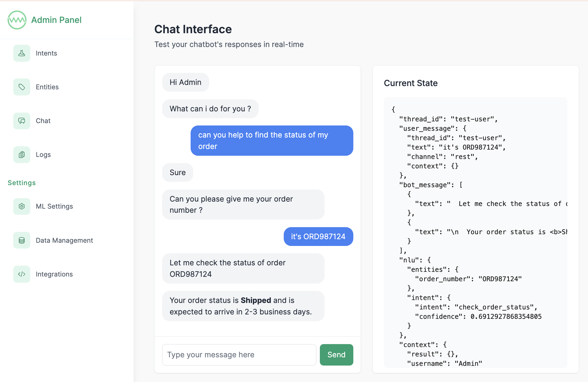Click the ML Settings gear icon
This screenshot has height=382, width=588.
click(21, 206)
